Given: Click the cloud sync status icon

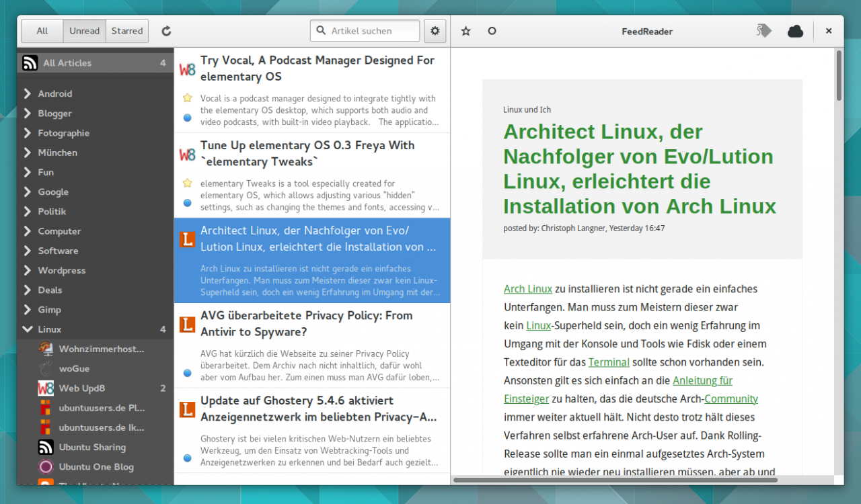Looking at the screenshot, I should coord(795,31).
